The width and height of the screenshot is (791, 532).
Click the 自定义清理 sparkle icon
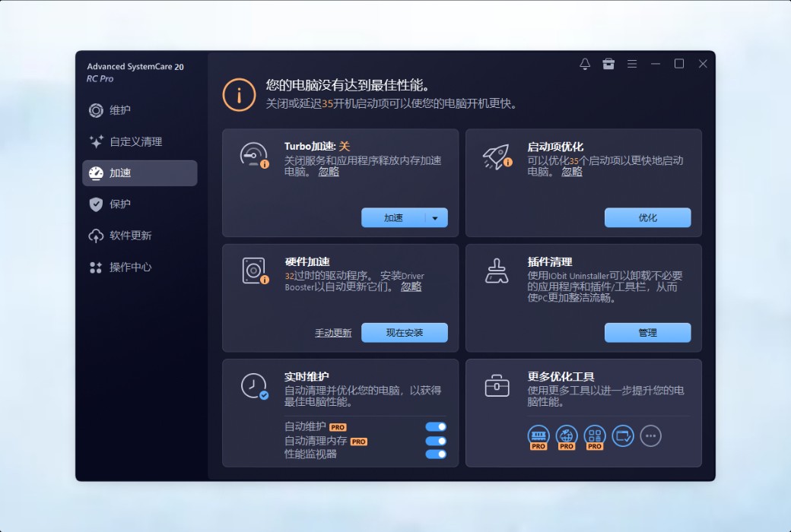point(96,141)
